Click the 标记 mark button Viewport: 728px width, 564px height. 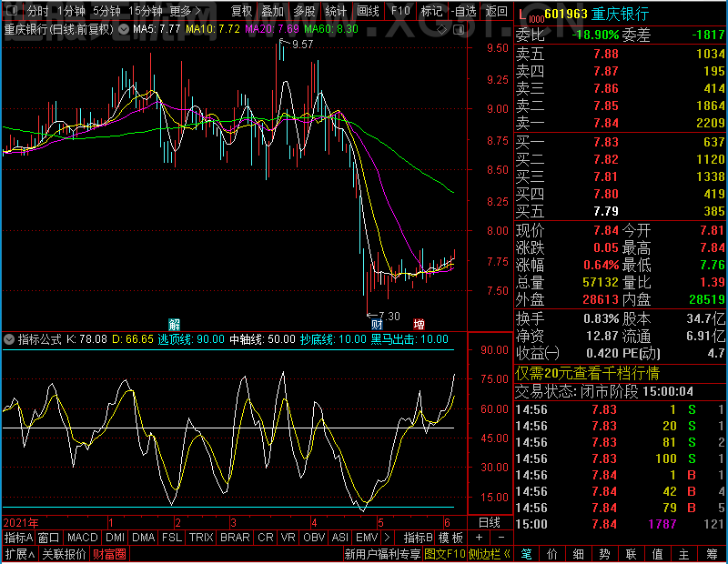[x=431, y=11]
